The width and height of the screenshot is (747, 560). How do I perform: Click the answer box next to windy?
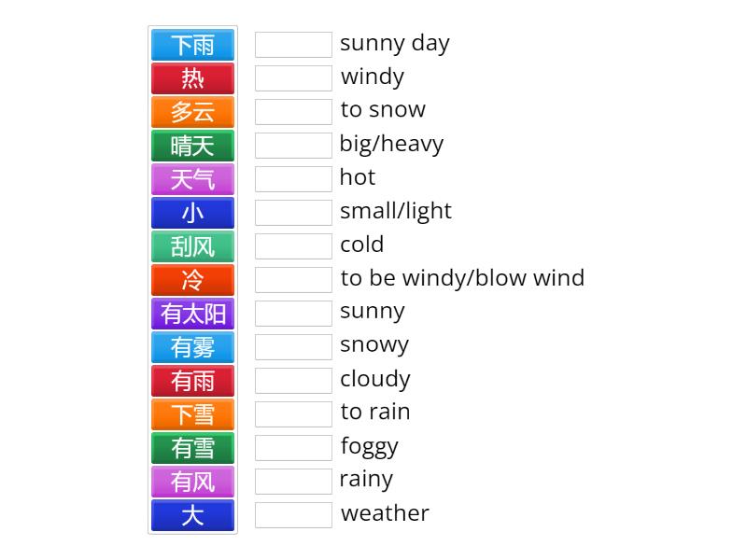click(x=293, y=77)
